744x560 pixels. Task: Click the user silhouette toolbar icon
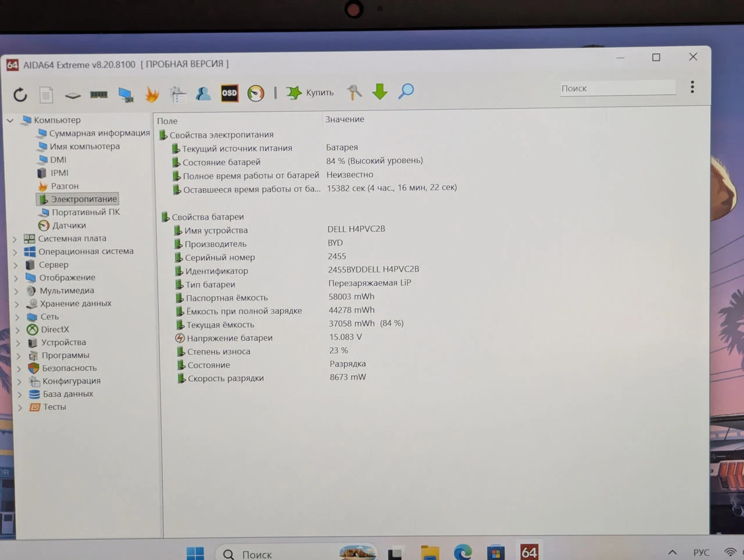pos(203,93)
